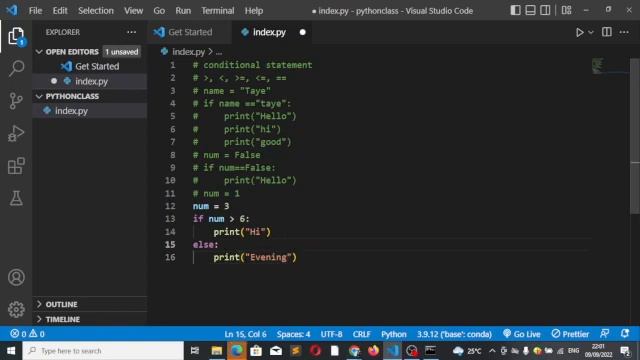Change encoding via UTF-8
This screenshot has width=640, height=360.
coord(331,334)
